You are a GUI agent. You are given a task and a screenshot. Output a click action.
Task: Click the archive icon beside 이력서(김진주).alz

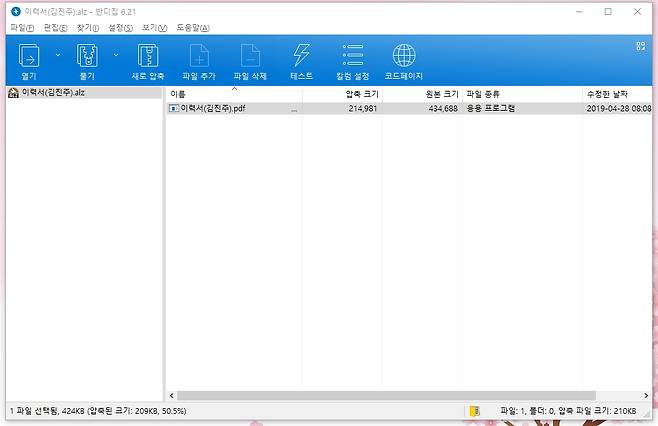[x=13, y=92]
